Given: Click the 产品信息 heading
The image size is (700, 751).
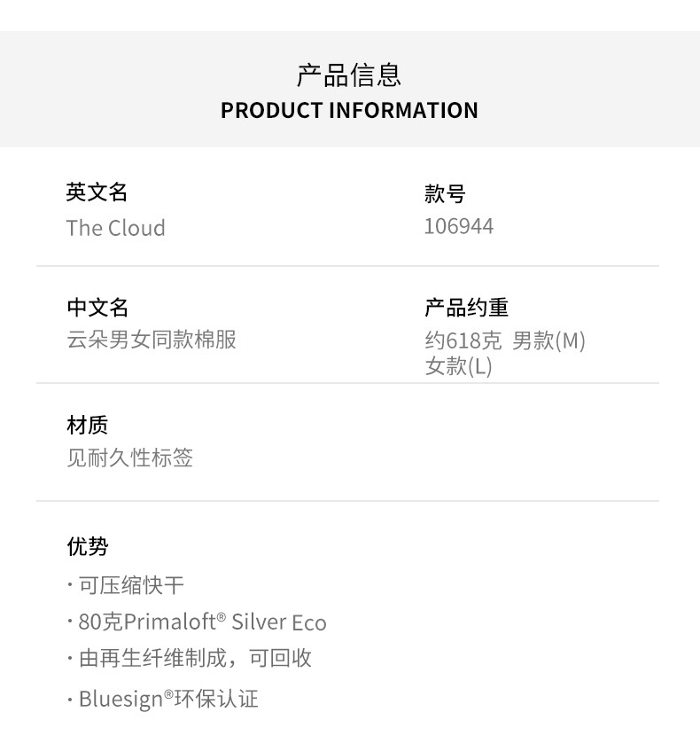Looking at the screenshot, I should point(349,75).
